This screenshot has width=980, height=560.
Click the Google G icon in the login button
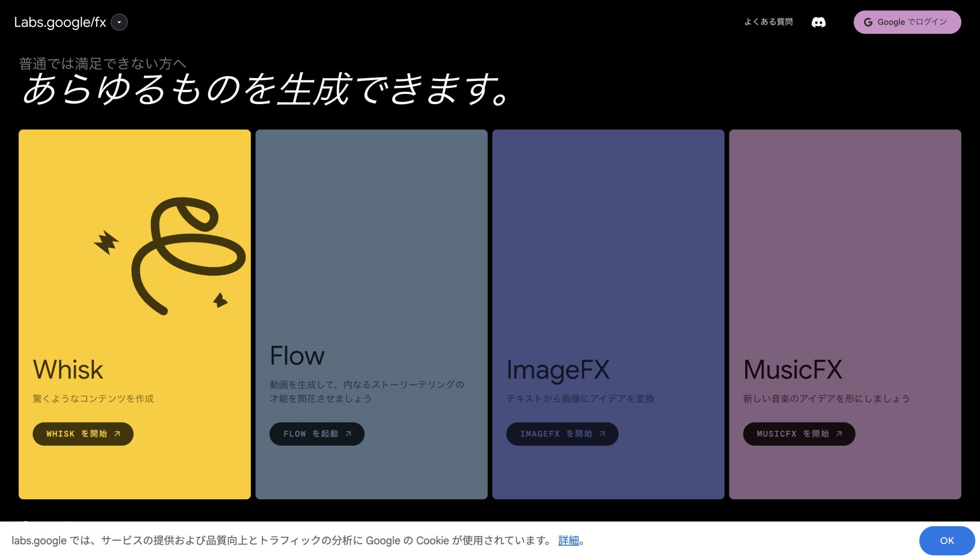click(868, 22)
